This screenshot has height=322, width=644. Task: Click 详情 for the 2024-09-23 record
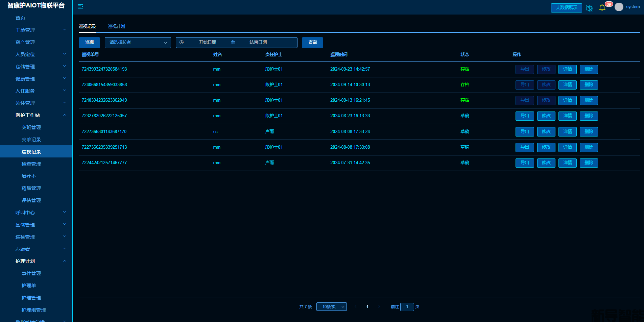click(x=567, y=69)
